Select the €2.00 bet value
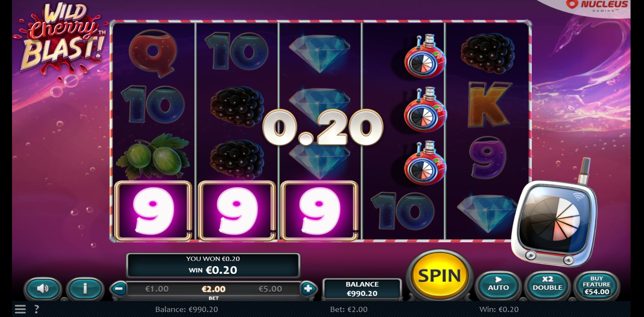This screenshot has height=317, width=644. click(214, 289)
